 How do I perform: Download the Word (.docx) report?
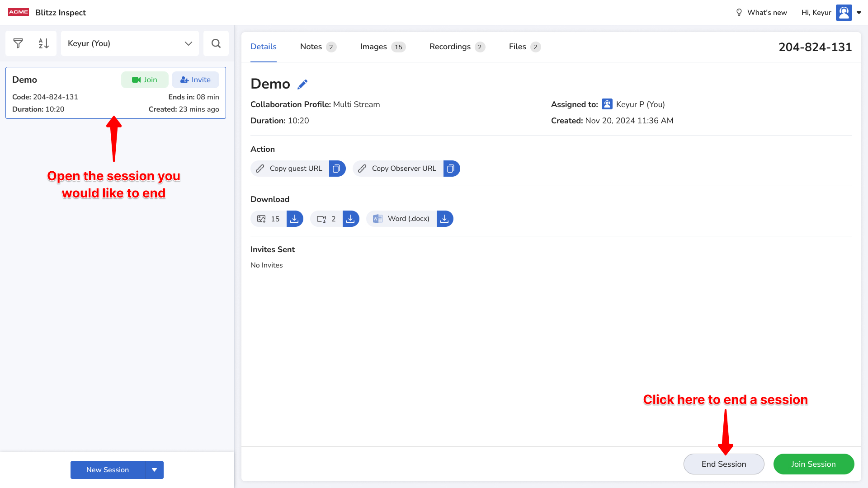tap(445, 219)
